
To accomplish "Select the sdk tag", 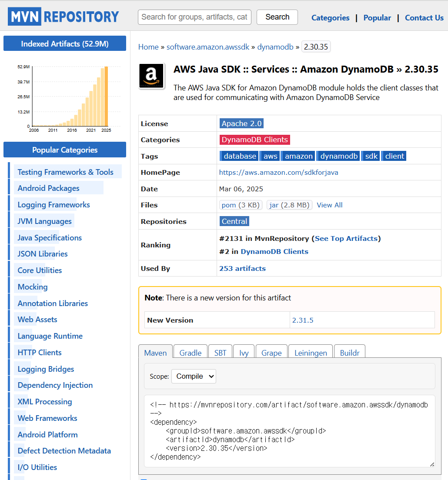I will 371,156.
